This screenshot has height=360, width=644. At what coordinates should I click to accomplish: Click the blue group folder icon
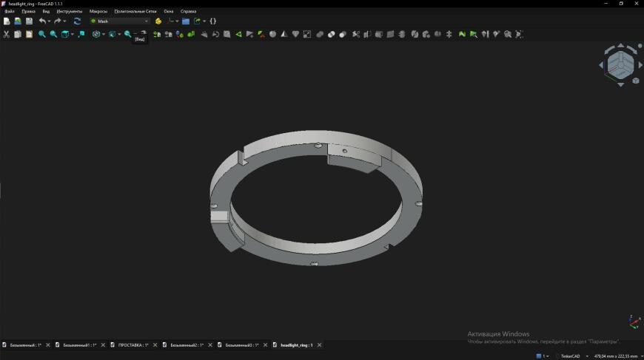tap(186, 21)
